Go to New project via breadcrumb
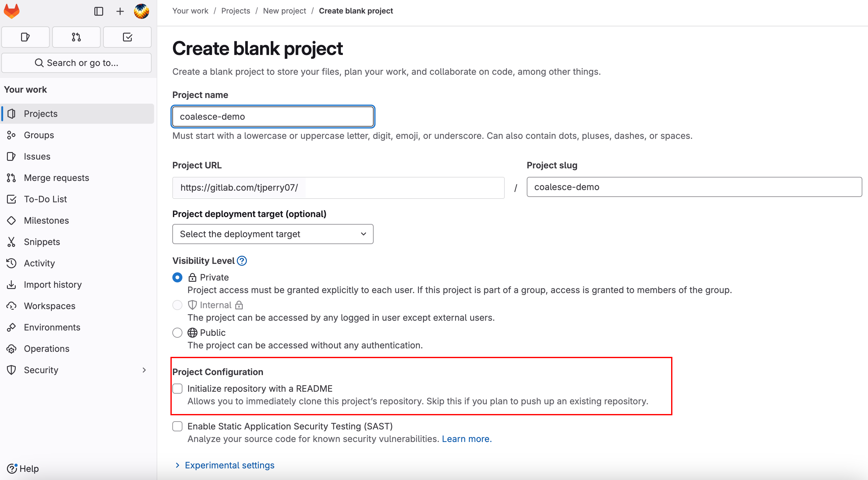The image size is (868, 480). pyautogui.click(x=284, y=11)
